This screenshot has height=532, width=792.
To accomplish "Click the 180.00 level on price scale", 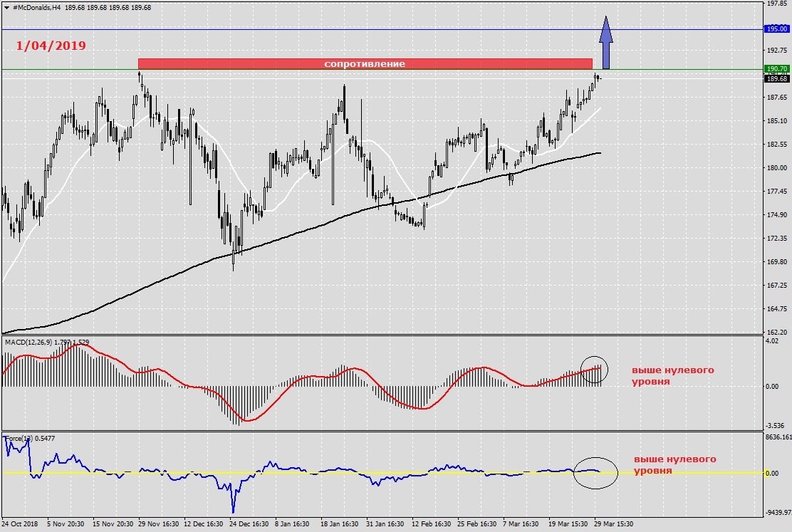I will (776, 168).
